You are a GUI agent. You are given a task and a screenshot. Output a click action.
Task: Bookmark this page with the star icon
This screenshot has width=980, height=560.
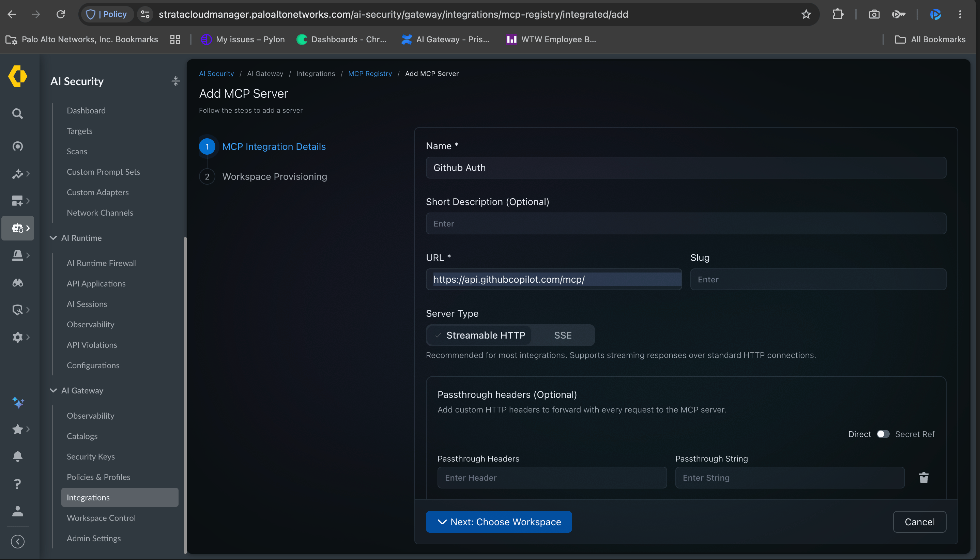coord(806,14)
